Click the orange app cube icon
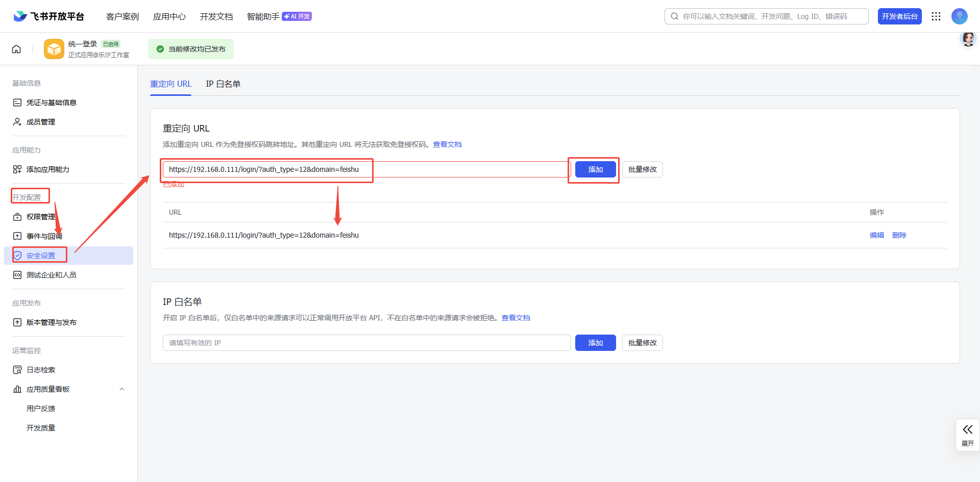Viewport: 980px width, 482px height. (x=54, y=49)
